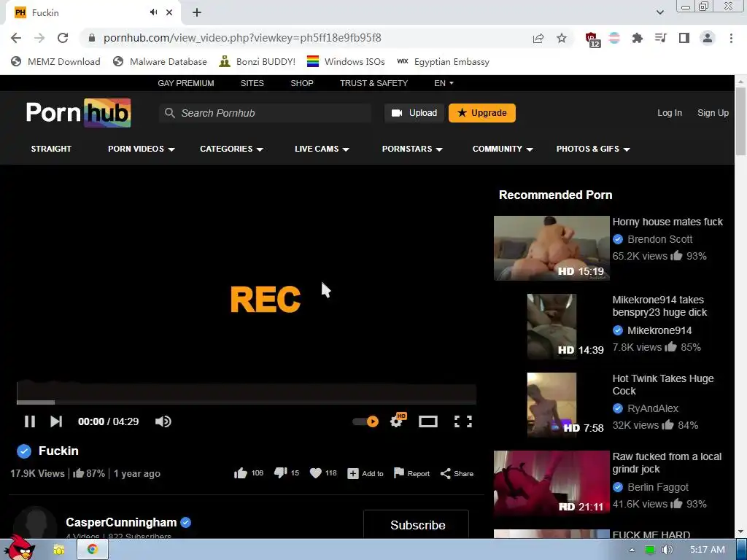Screen dimensions: 747x560
Task: Select the STRAIGHT navigation item
Action: [52, 149]
